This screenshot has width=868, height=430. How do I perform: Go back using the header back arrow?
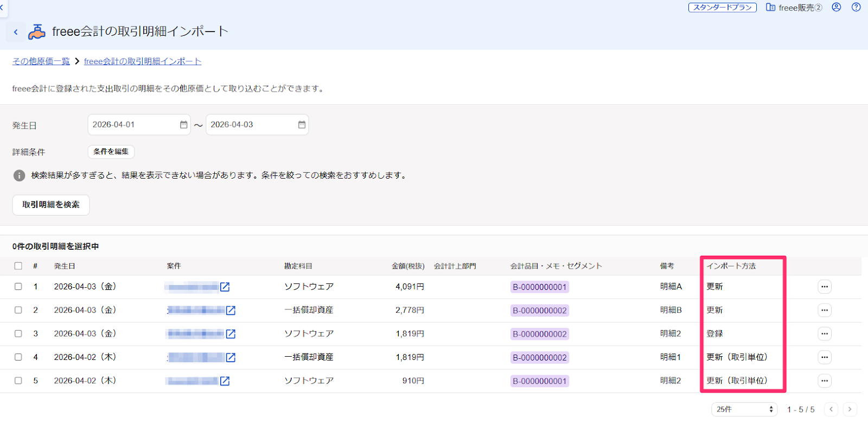(16, 32)
